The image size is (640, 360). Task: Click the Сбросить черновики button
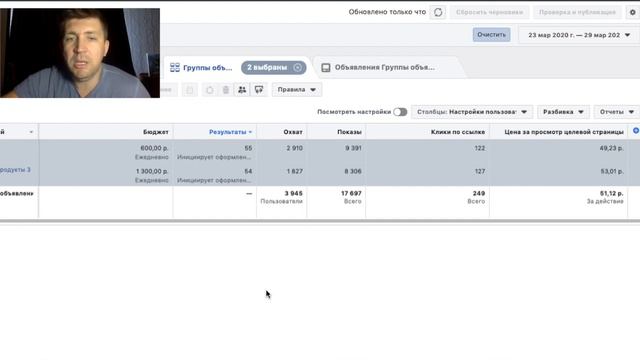coord(489,12)
